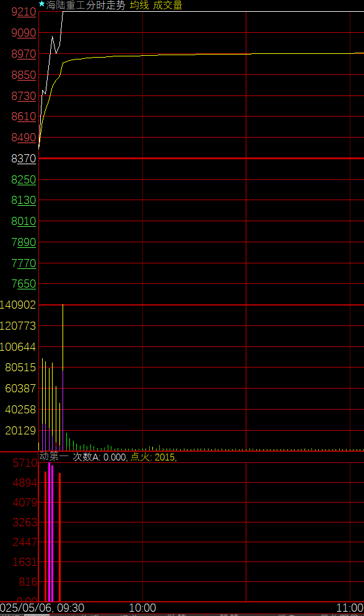Click the tallest magenta bar in indicator panel
The height and width of the screenshot is (616, 364).
(50, 532)
